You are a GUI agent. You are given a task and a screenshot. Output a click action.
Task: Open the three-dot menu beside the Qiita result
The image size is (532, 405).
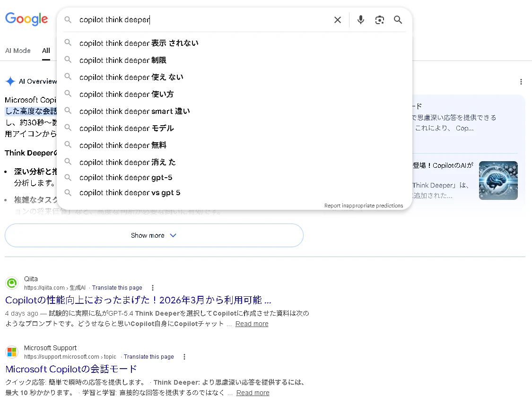point(152,287)
